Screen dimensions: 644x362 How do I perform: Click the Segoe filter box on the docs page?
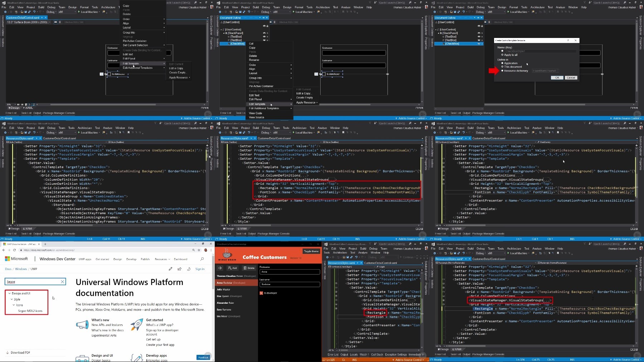pyautogui.click(x=35, y=282)
